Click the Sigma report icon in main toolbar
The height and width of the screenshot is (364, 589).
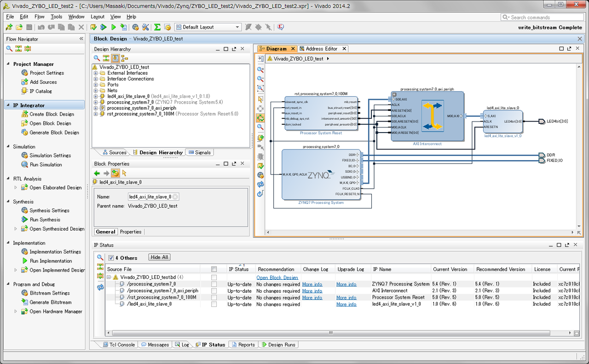click(x=157, y=28)
